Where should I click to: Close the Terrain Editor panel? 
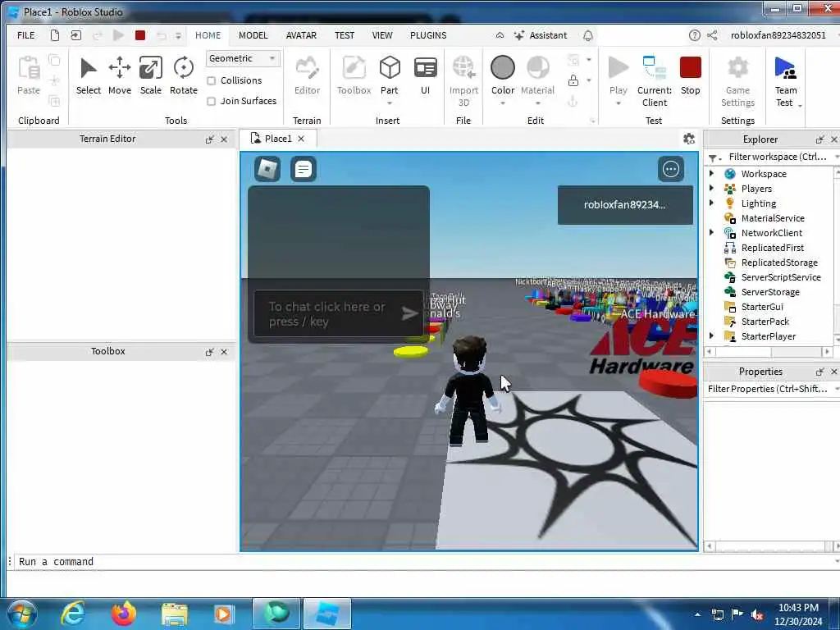pyautogui.click(x=224, y=139)
